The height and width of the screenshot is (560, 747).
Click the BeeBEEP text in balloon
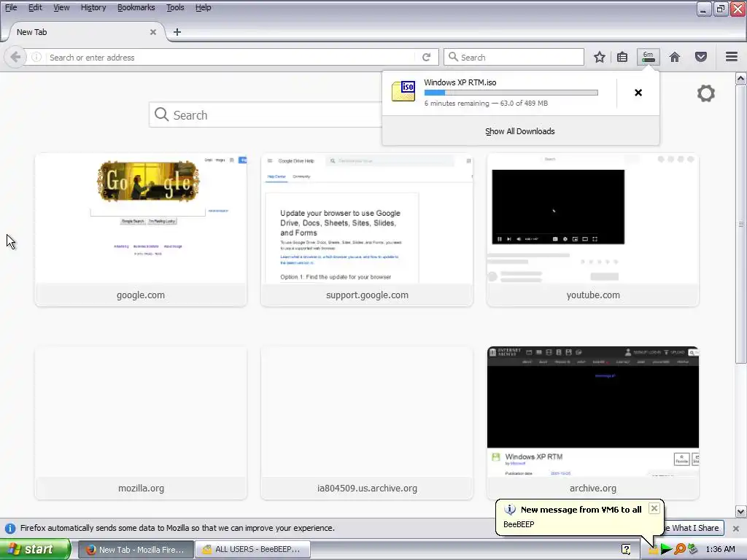519,524
